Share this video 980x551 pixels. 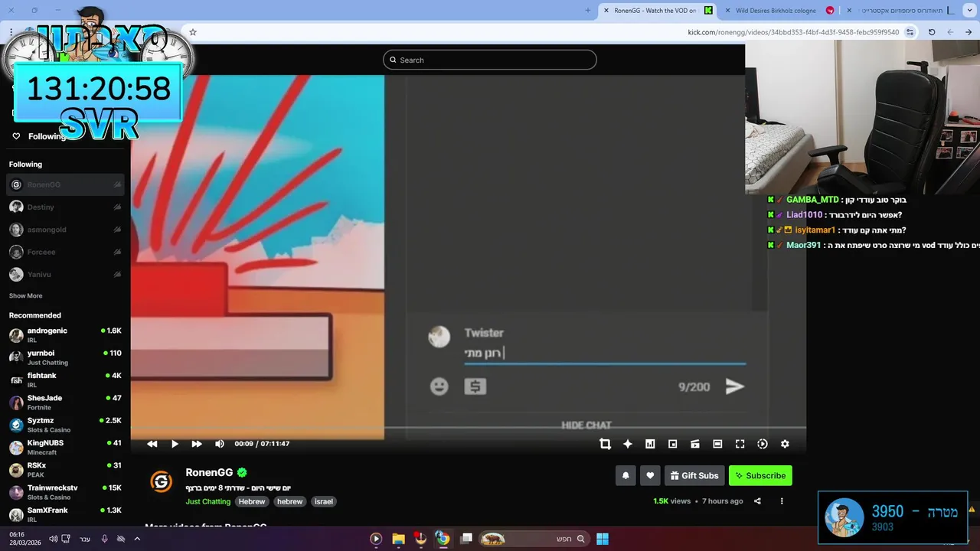tap(757, 501)
